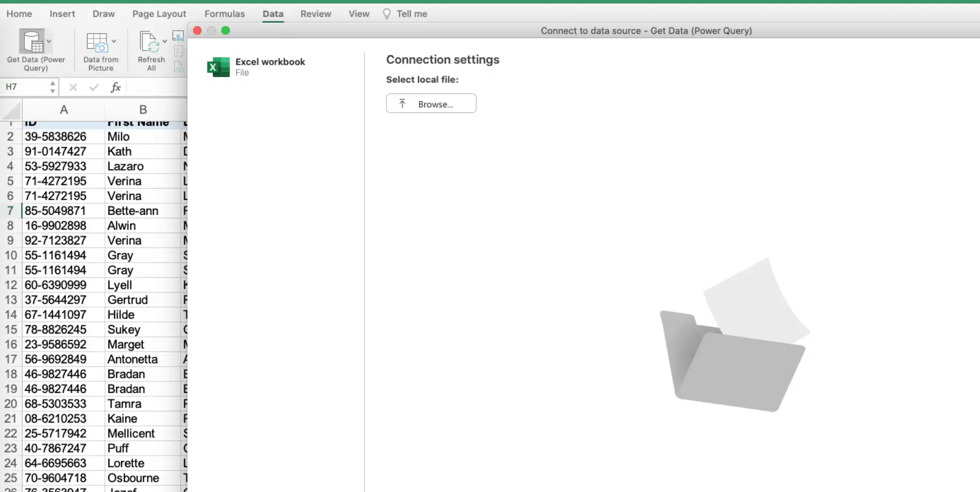
Task: Click cell containing 56-9692849
Action: coord(64,359)
